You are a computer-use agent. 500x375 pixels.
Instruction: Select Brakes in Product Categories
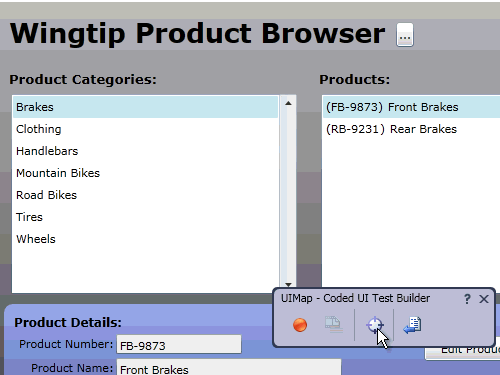[x=145, y=107]
